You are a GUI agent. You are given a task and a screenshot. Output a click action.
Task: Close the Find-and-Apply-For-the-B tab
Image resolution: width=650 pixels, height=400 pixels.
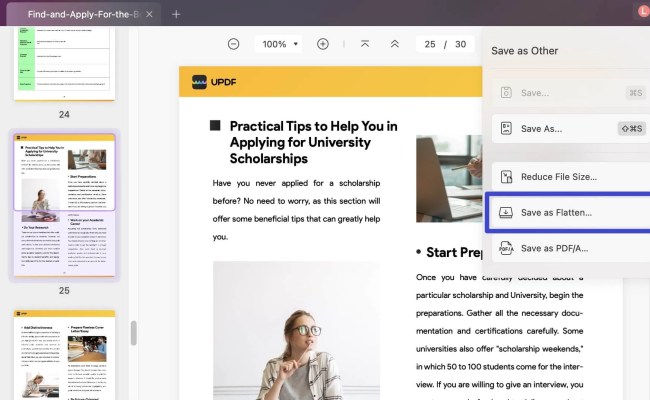tap(149, 15)
